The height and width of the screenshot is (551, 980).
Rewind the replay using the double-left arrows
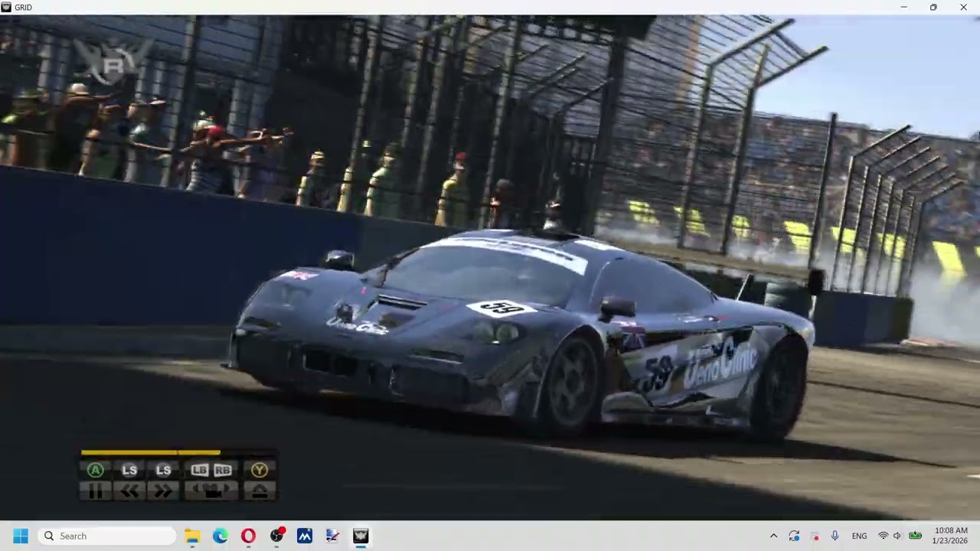click(x=129, y=492)
